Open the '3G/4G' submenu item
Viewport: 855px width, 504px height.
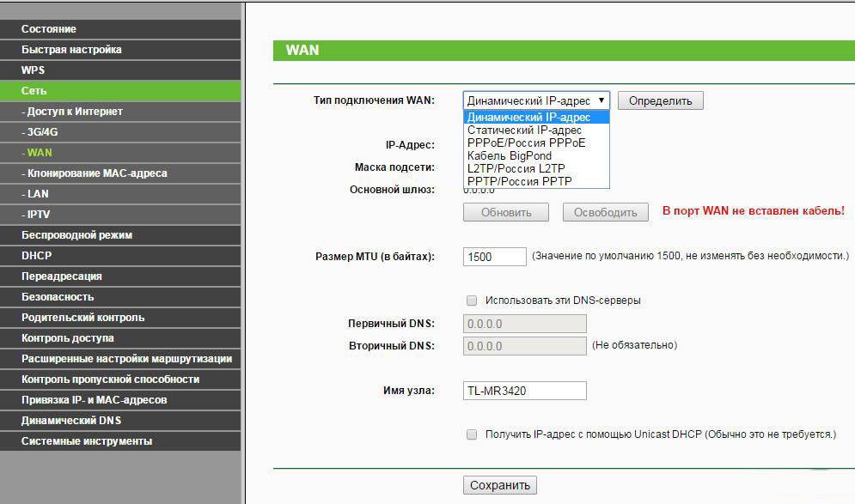coord(42,132)
